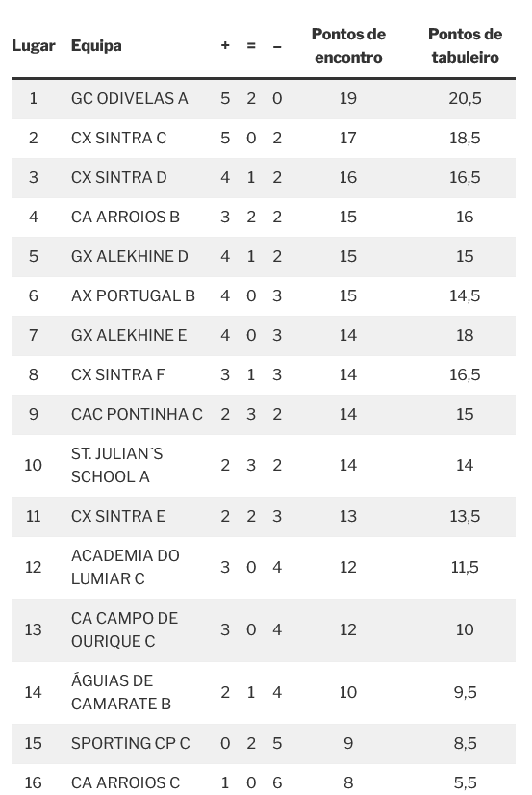Click the equals sign draws column header
The image size is (532, 795).
(251, 45)
